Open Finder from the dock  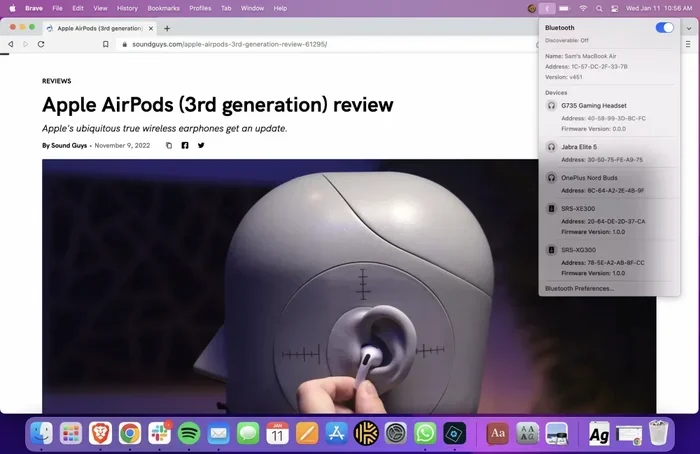(x=42, y=433)
